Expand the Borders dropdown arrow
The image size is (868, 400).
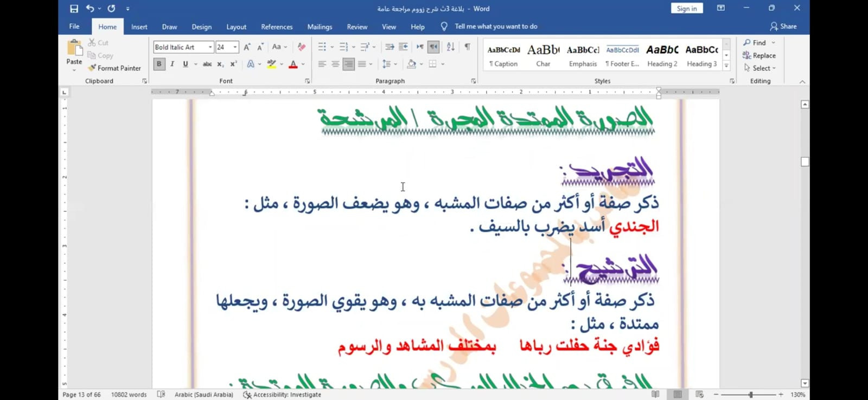tap(443, 64)
